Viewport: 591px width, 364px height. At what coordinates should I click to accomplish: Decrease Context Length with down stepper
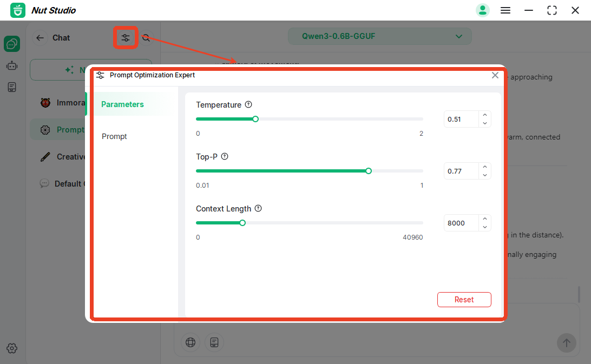tap(485, 227)
